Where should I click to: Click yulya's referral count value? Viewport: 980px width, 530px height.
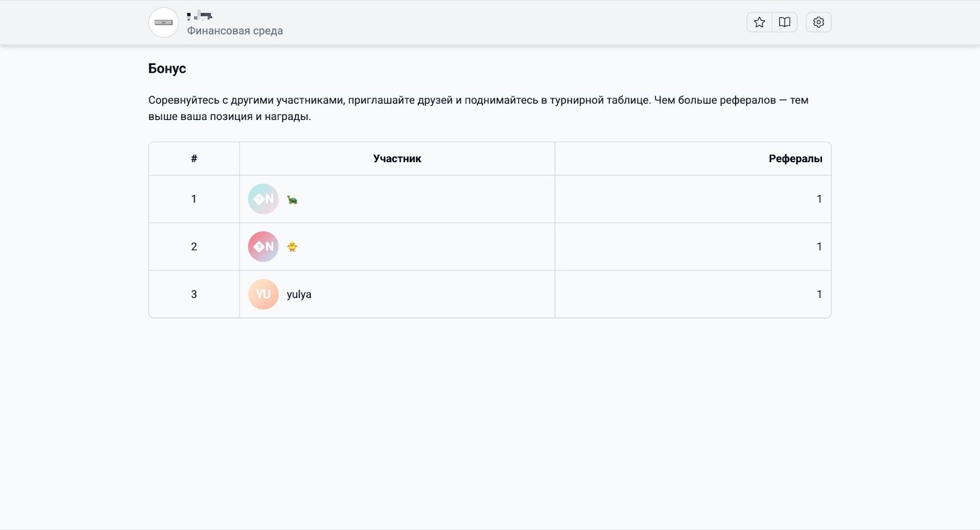[819, 294]
